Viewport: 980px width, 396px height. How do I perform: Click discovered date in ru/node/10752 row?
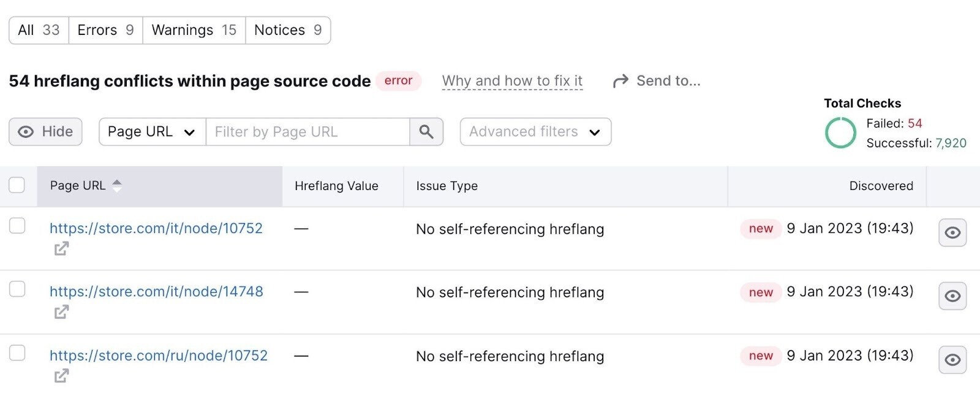850,356
